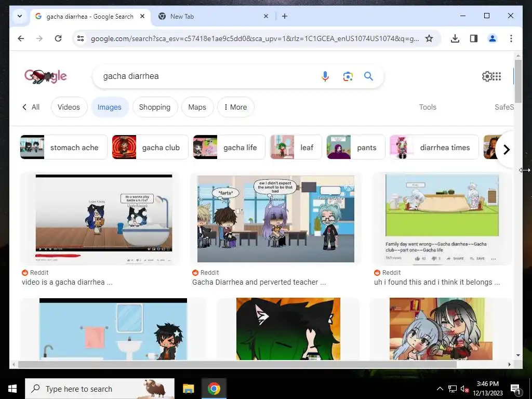Open the green and black cat-ear thumbnail

[x=288, y=329]
